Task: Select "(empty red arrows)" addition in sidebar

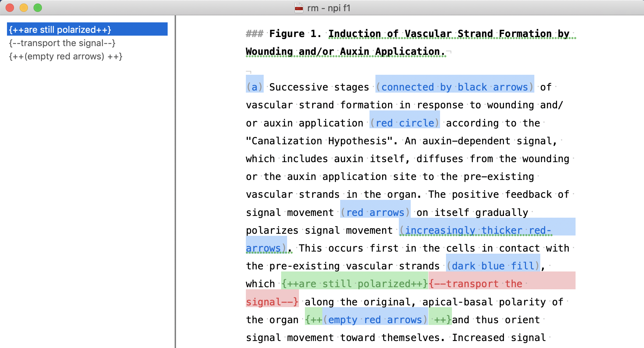Action: click(66, 56)
